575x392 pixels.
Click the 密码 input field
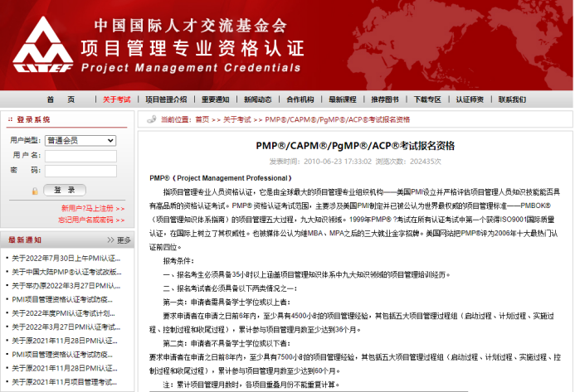click(x=80, y=171)
